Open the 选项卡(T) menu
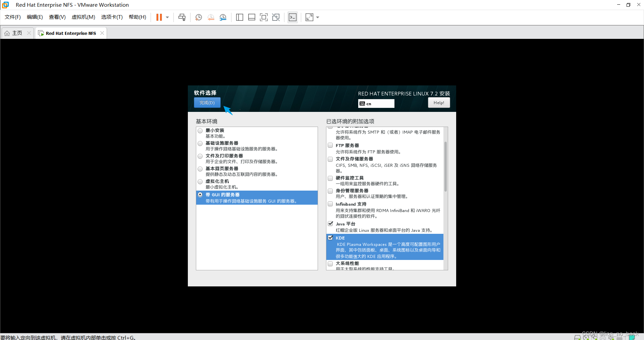Image resolution: width=644 pixels, height=340 pixels. point(112,17)
